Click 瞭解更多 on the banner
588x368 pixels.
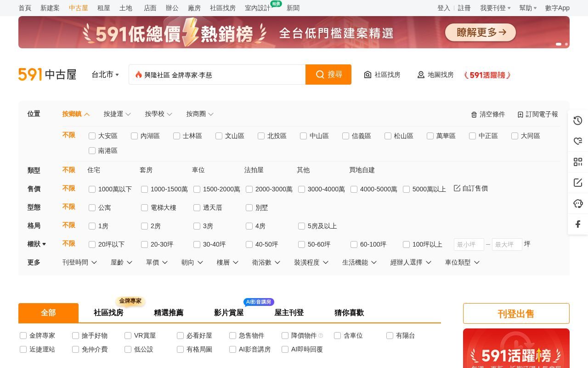pos(481,32)
